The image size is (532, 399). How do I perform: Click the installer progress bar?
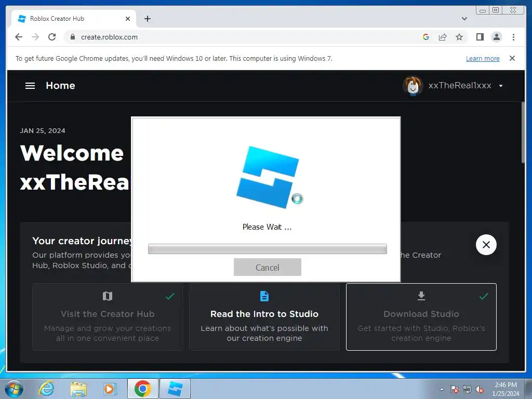tap(268, 249)
